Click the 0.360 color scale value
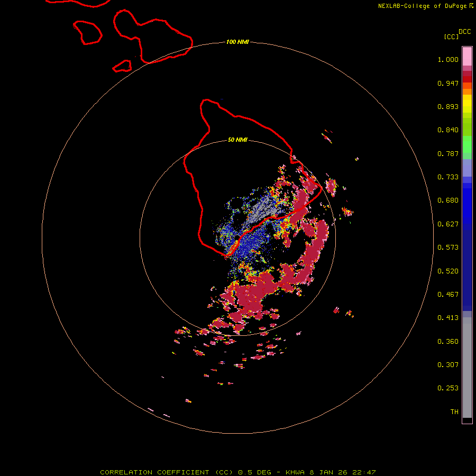476x476 pixels. point(448,342)
